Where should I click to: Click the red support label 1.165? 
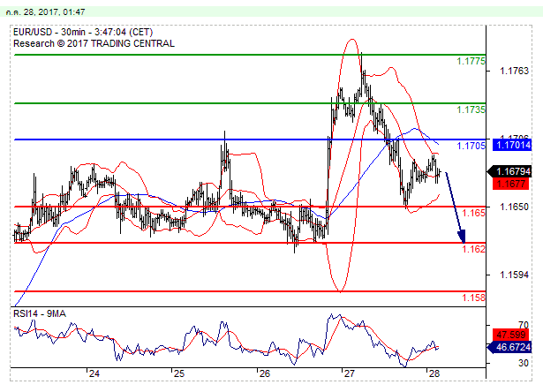point(474,213)
